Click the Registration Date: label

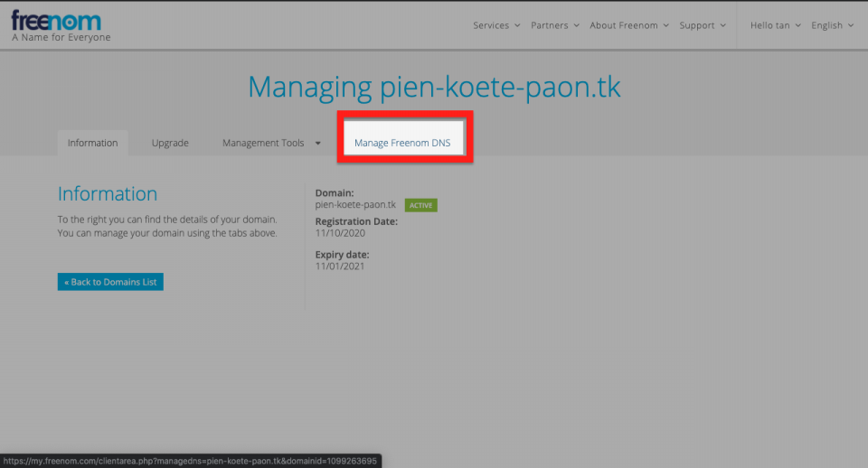(356, 221)
